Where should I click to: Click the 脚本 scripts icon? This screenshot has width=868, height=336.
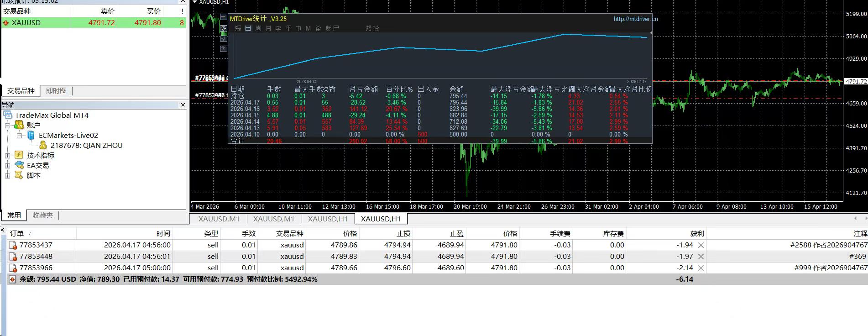tap(19, 175)
